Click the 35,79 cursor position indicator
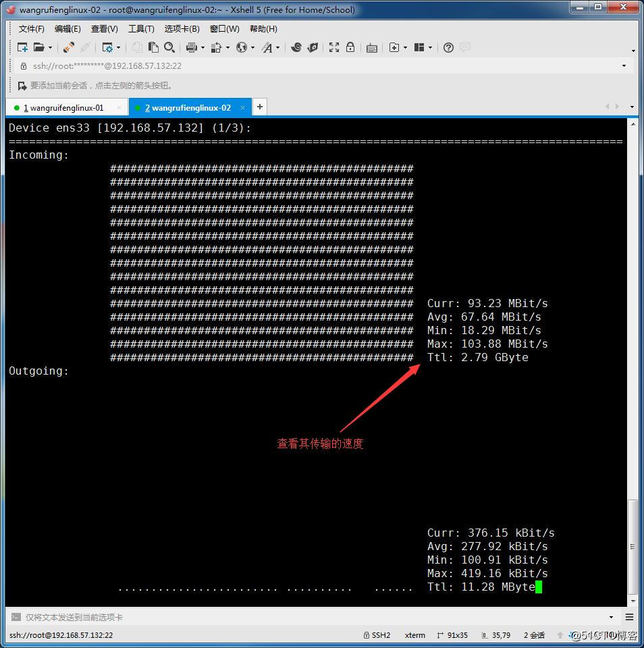Viewport: 644px width, 648px height. pyautogui.click(x=496, y=635)
